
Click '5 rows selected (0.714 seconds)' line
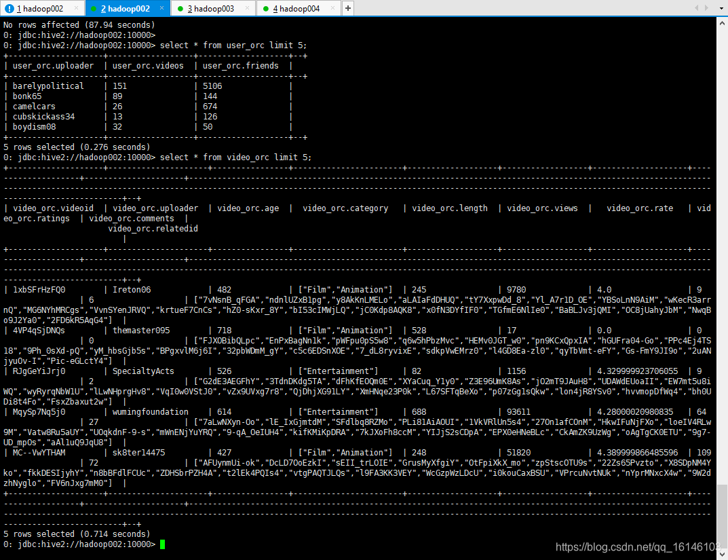(x=77, y=534)
